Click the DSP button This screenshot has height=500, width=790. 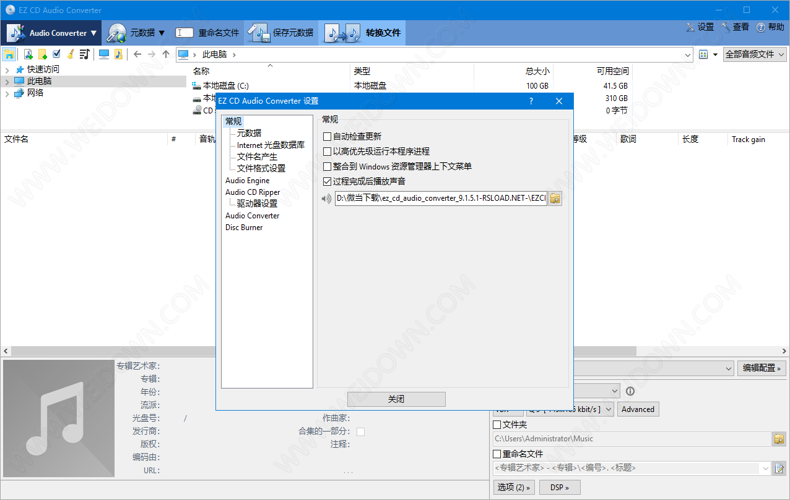(x=559, y=487)
